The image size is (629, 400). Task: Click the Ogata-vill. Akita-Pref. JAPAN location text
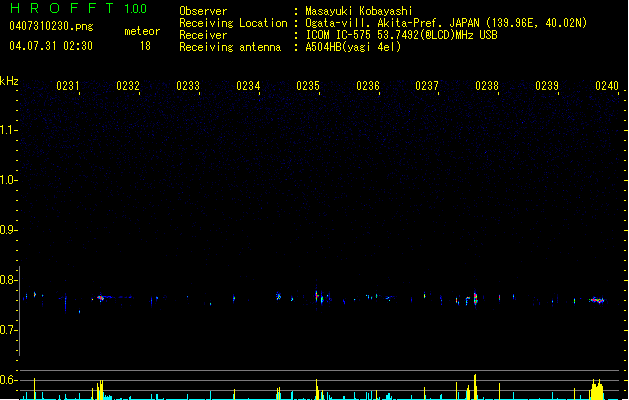446,23
